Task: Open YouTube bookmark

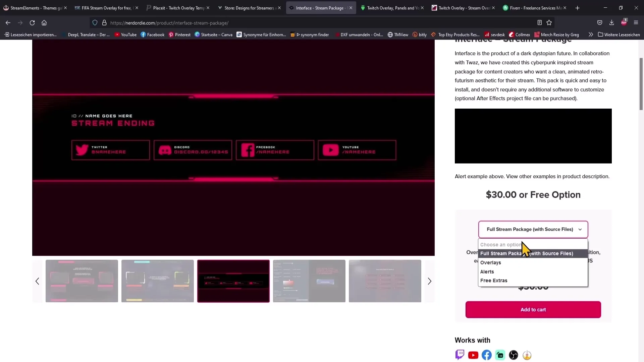Action: 125,35
